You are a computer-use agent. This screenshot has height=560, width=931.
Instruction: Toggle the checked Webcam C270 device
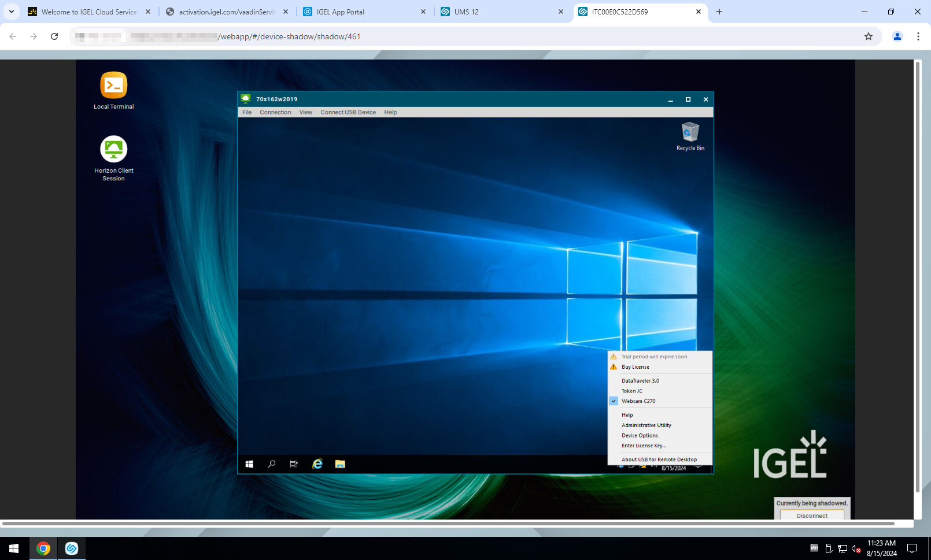click(638, 401)
